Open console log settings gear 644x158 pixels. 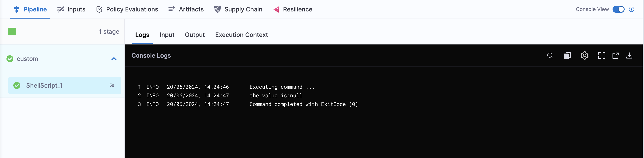coord(584,56)
